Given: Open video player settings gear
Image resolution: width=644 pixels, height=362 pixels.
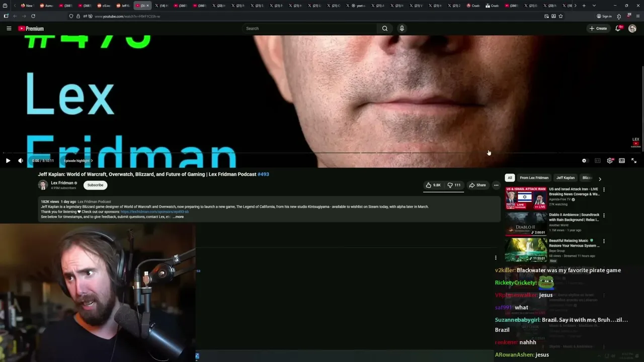Looking at the screenshot, I should tap(610, 161).
